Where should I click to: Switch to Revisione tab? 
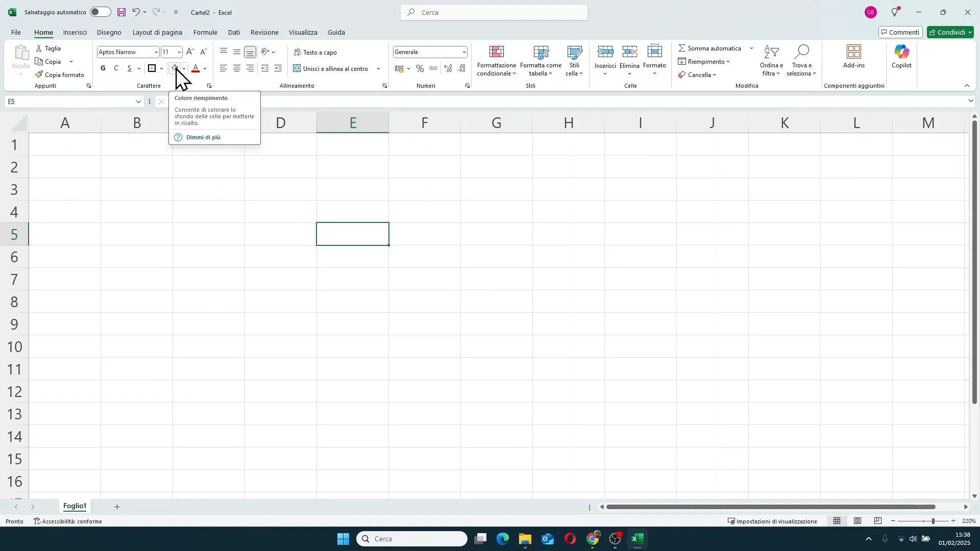(x=264, y=32)
